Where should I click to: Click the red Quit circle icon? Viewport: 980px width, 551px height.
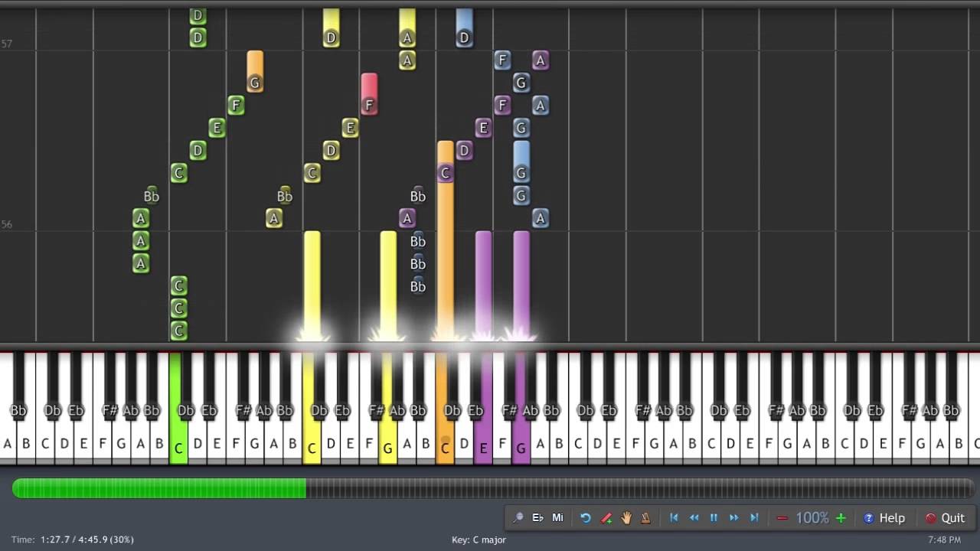click(x=931, y=518)
